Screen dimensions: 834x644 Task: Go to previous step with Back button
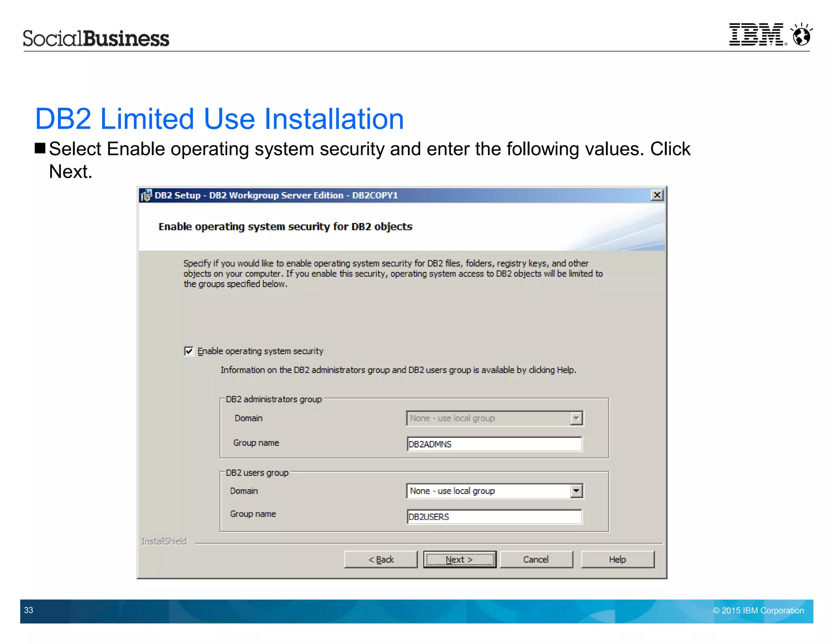pos(381,559)
